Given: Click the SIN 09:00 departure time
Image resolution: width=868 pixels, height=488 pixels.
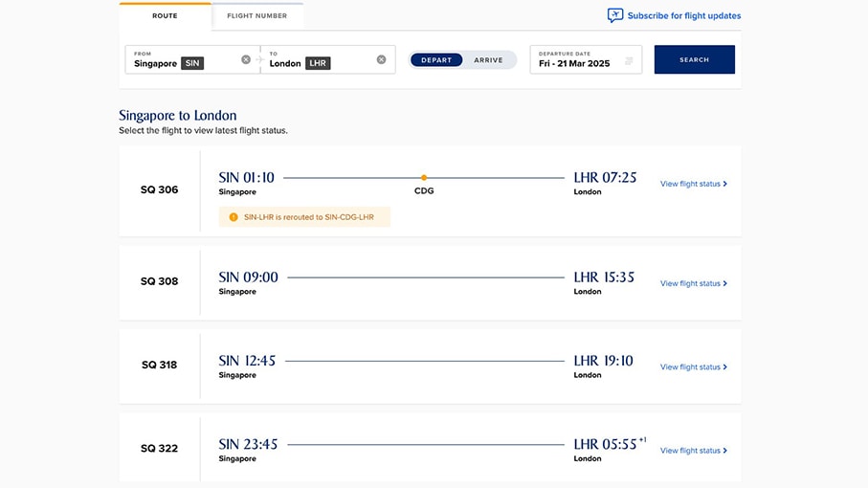Looking at the screenshot, I should 248,277.
